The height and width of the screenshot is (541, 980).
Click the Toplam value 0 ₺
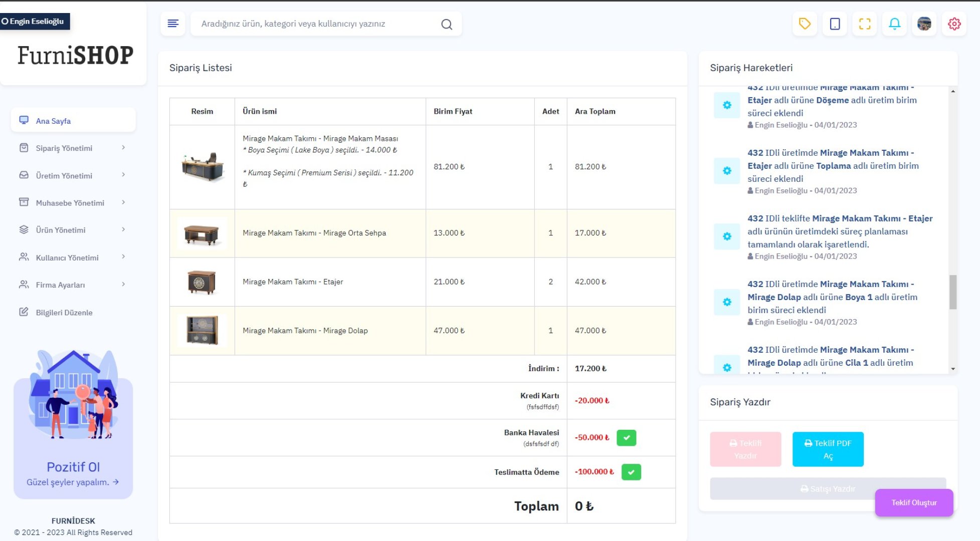pos(584,506)
